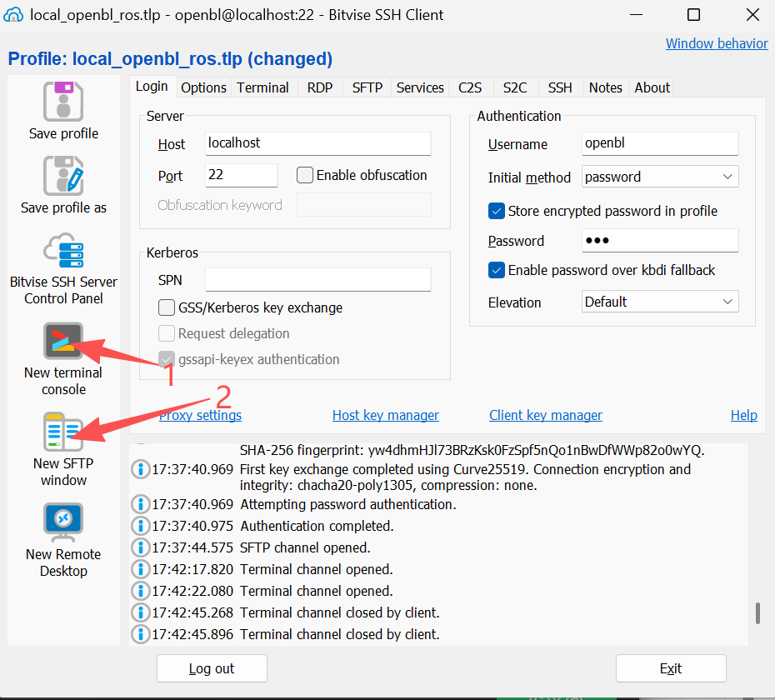The image size is (775, 700).
Task: Open the Terminal tab
Action: (262, 87)
